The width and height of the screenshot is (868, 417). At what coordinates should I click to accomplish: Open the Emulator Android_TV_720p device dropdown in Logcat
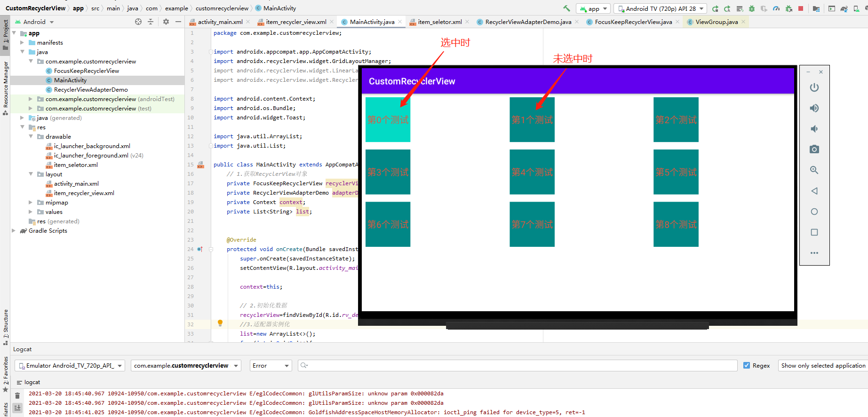[70, 366]
